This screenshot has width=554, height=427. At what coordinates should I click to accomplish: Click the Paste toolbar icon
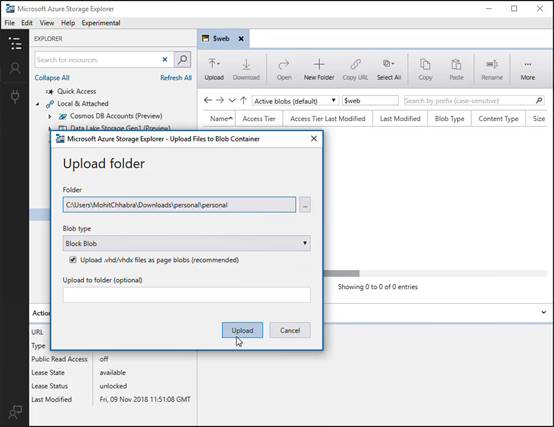[x=456, y=70]
